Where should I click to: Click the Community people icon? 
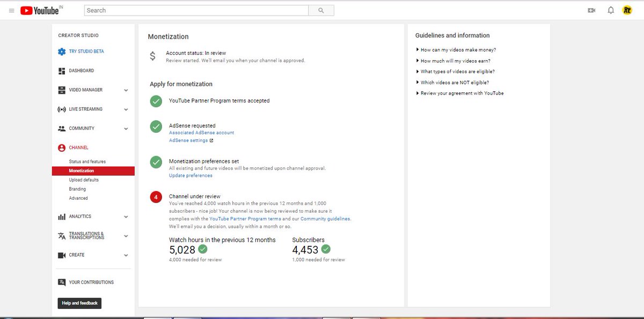pyautogui.click(x=62, y=129)
